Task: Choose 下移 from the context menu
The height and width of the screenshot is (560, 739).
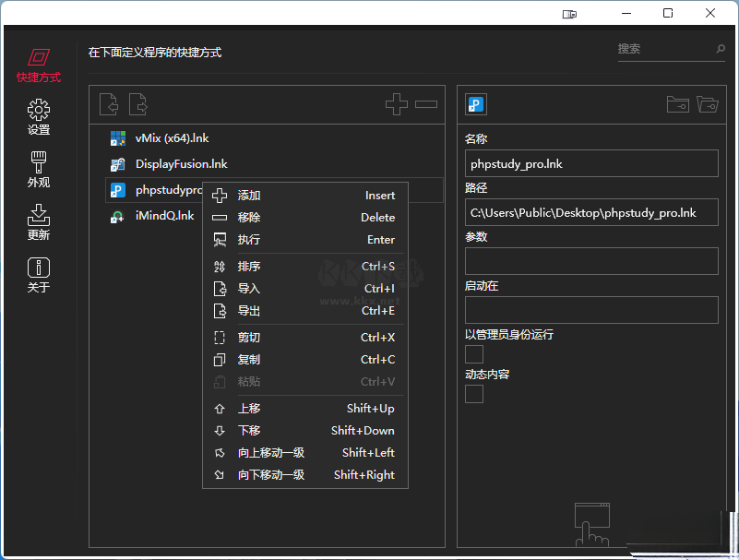Action: (x=305, y=430)
